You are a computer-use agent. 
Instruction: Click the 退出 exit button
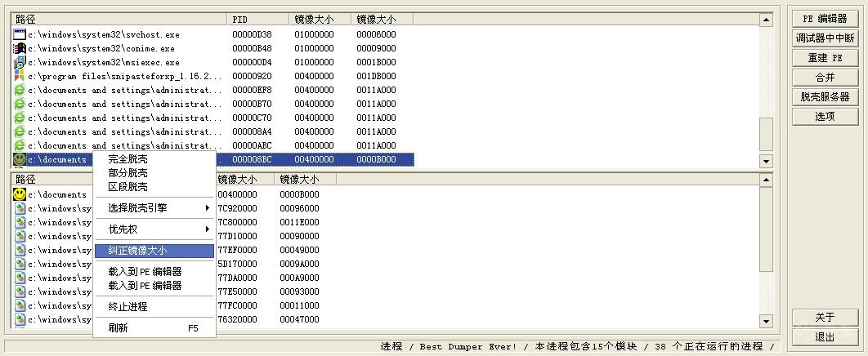(x=825, y=336)
